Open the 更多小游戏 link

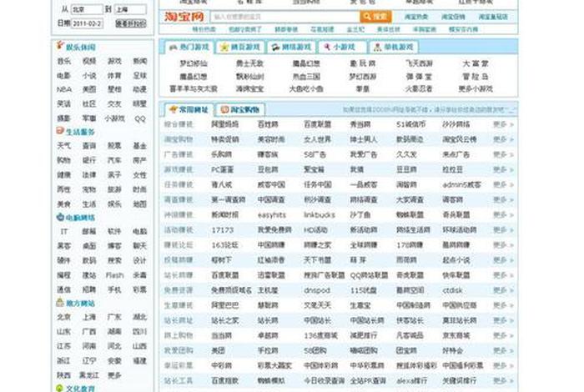coord(476,89)
